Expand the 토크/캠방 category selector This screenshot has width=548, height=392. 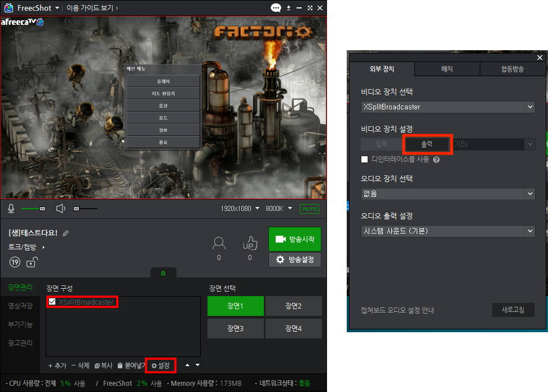pos(27,247)
